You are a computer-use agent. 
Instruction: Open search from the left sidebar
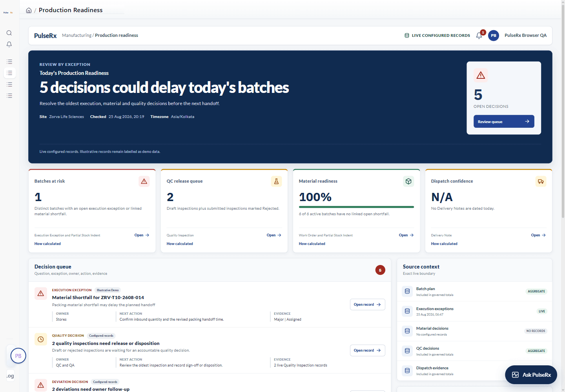coord(9,33)
